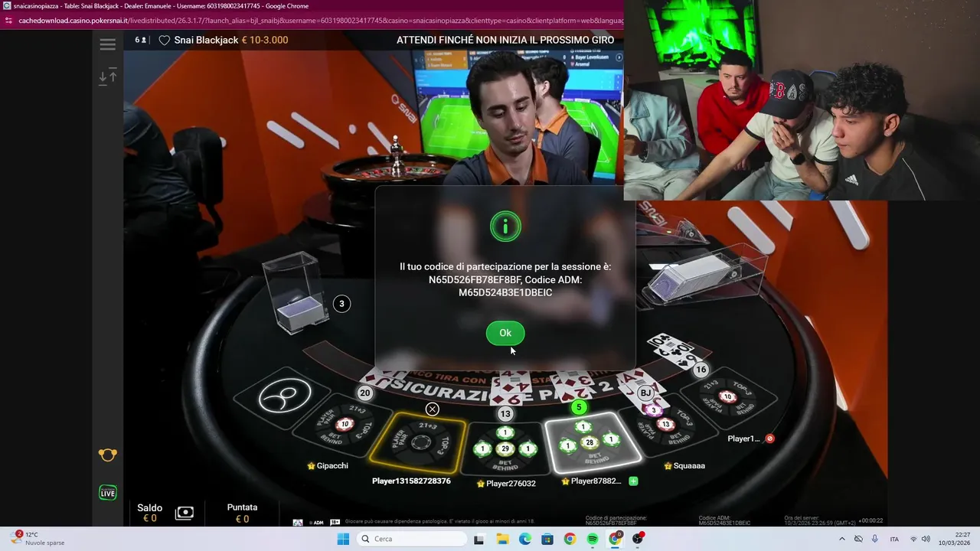
Task: Click the ADM logo in the footer
Action: (315, 522)
